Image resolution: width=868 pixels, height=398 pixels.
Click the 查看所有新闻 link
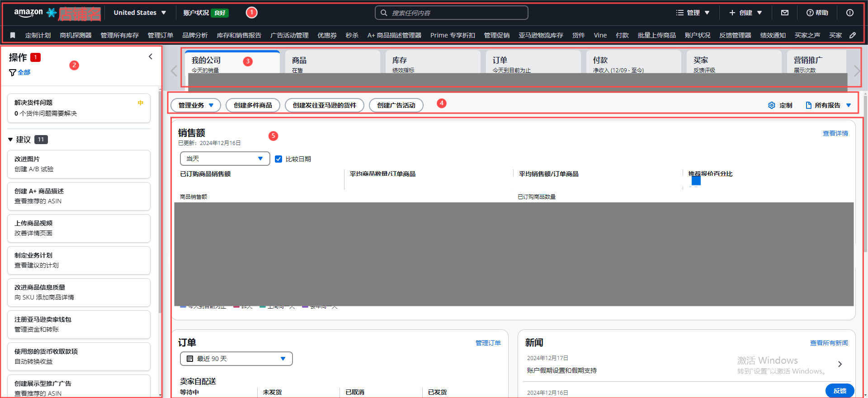[829, 343]
